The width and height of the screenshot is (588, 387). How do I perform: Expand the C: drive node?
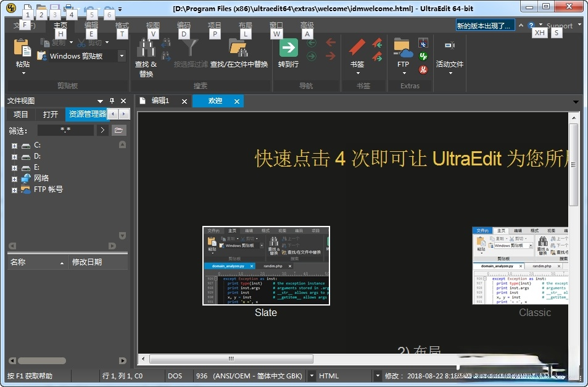click(x=14, y=146)
